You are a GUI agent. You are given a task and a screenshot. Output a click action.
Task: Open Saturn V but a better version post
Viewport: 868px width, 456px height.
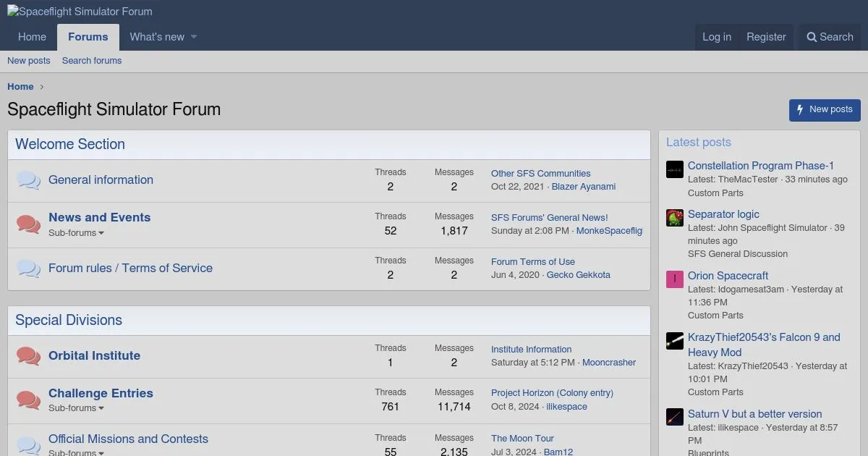point(754,414)
